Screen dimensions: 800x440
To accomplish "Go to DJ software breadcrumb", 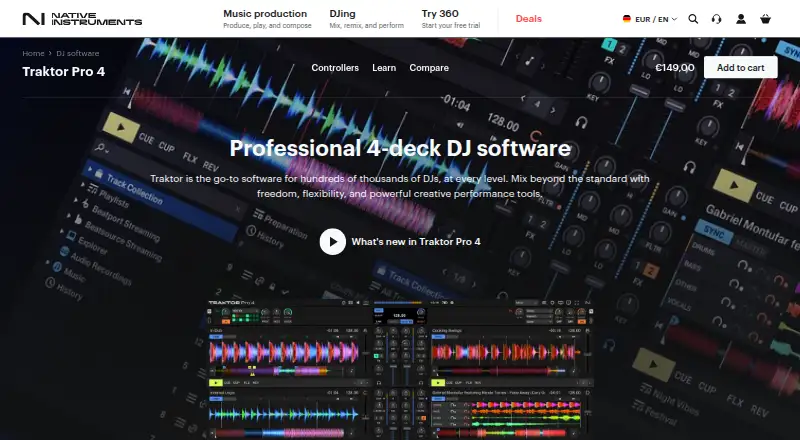I will click(78, 53).
